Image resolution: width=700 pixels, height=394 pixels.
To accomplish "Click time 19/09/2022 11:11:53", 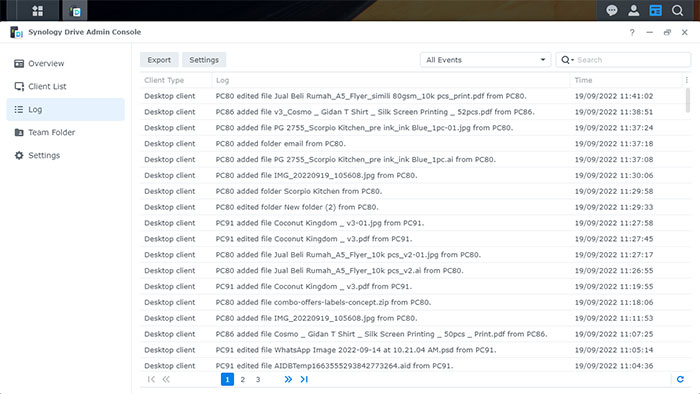I will [614, 318].
